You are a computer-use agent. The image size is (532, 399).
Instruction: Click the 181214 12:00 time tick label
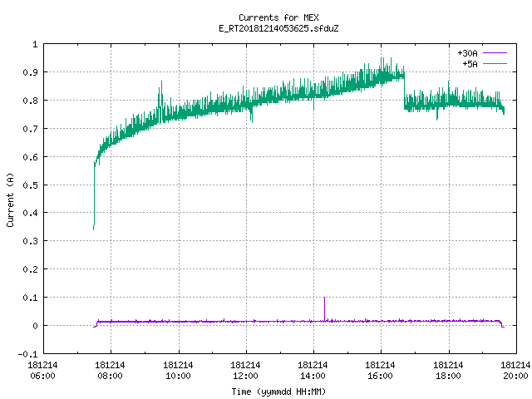coord(245,370)
